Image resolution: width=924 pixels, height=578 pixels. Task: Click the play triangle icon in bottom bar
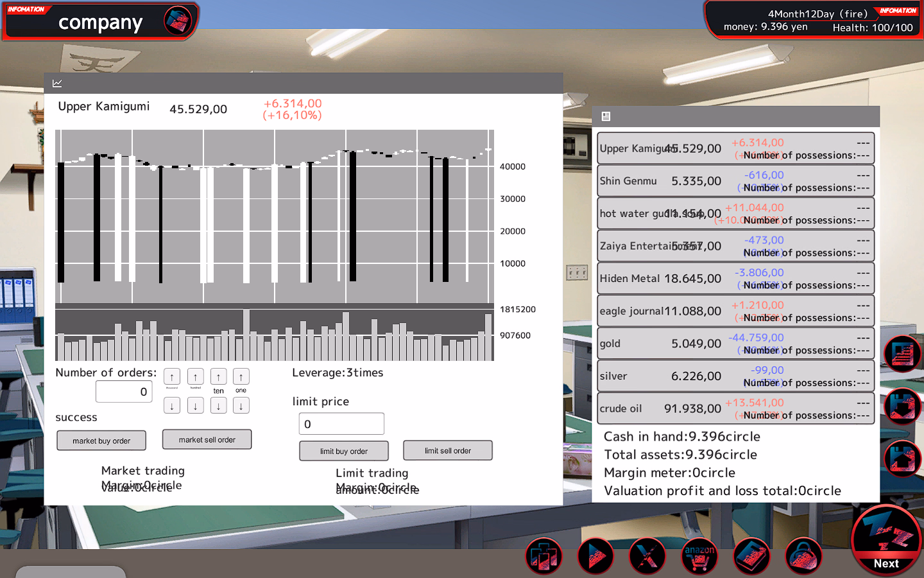pyautogui.click(x=595, y=556)
